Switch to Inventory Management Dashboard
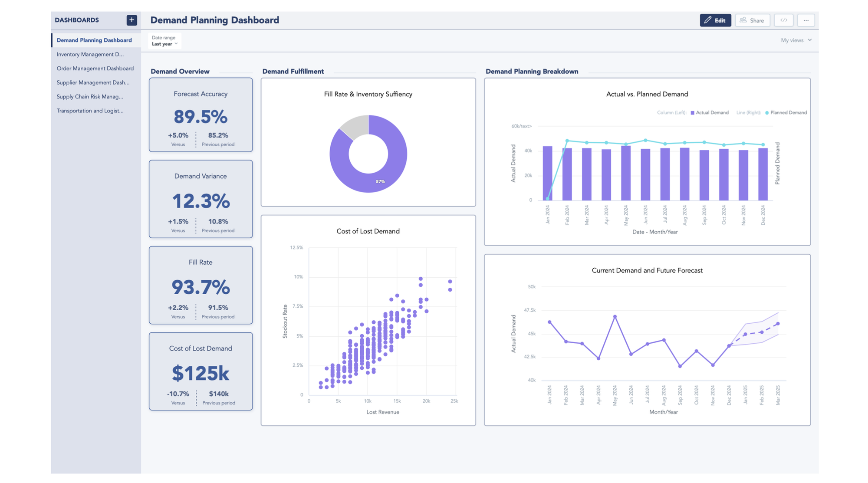The height and width of the screenshot is (483, 868). click(91, 54)
